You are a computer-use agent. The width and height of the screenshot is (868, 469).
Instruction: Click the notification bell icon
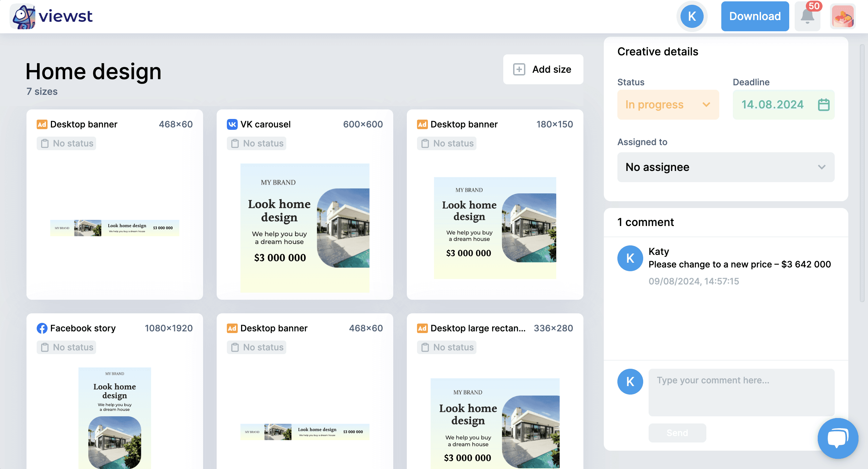(x=808, y=16)
